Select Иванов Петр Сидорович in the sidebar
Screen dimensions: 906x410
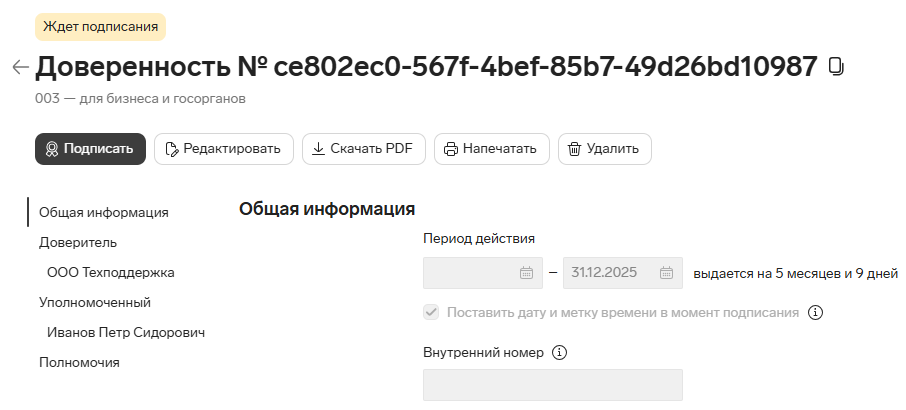point(126,332)
